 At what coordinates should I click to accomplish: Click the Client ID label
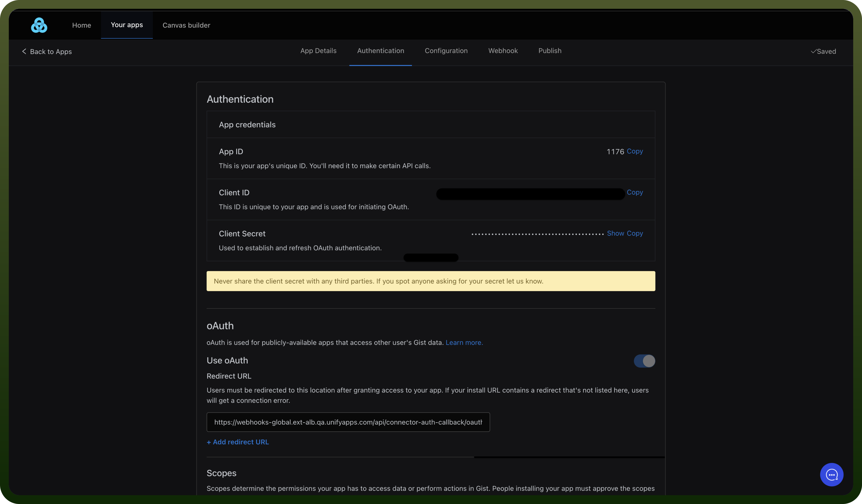[234, 193]
